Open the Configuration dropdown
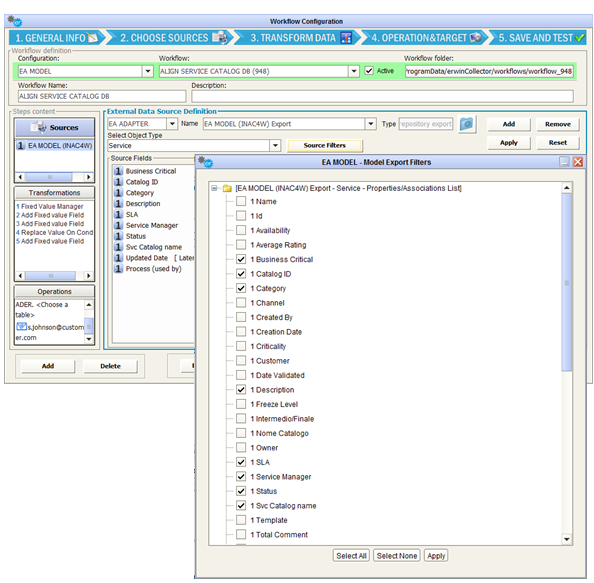Image resolution: width=594 pixels, height=583 pixels. click(x=148, y=71)
